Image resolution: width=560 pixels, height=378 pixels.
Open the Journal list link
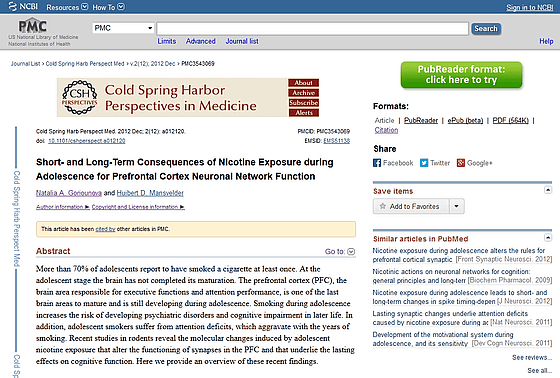pyautogui.click(x=242, y=41)
